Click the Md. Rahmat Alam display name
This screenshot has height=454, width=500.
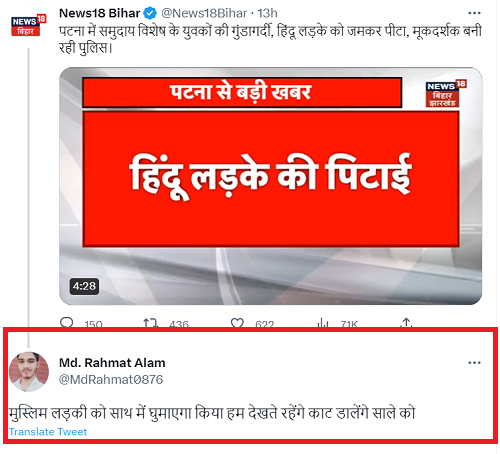point(112,363)
